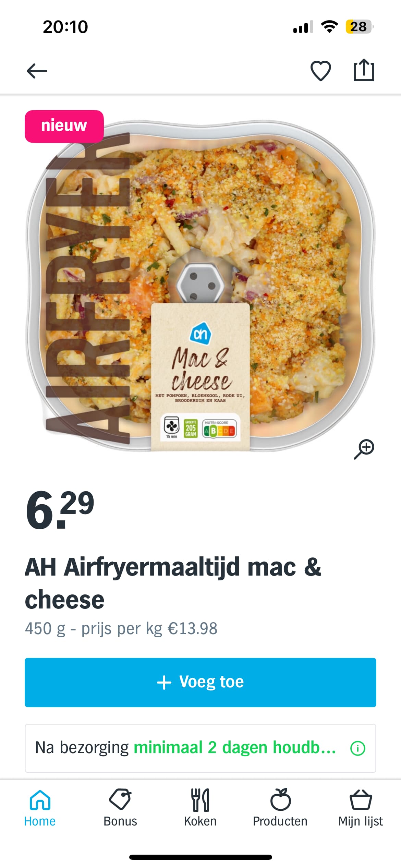The width and height of the screenshot is (401, 868).
Task: Tap the Wi-Fi status icon
Action: 329,26
